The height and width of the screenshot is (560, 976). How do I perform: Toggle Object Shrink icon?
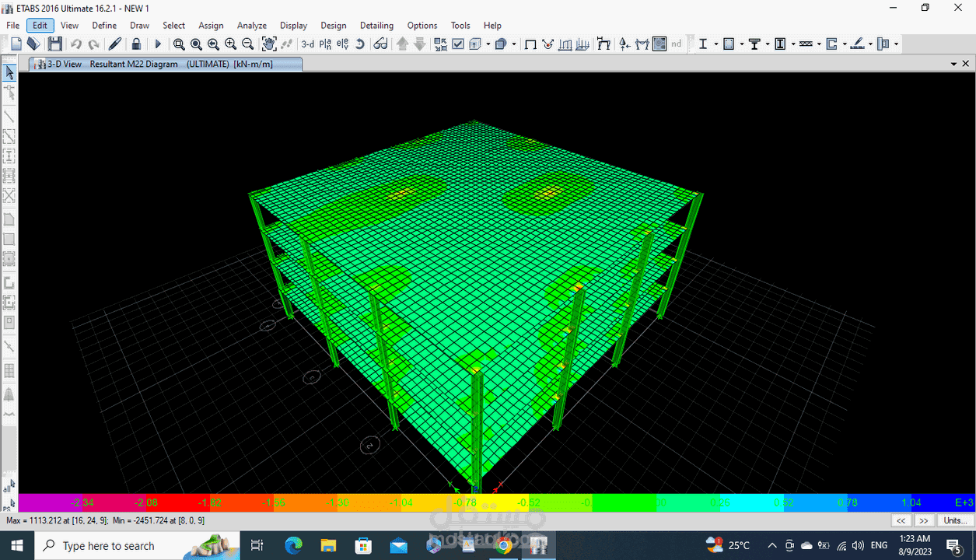click(441, 44)
